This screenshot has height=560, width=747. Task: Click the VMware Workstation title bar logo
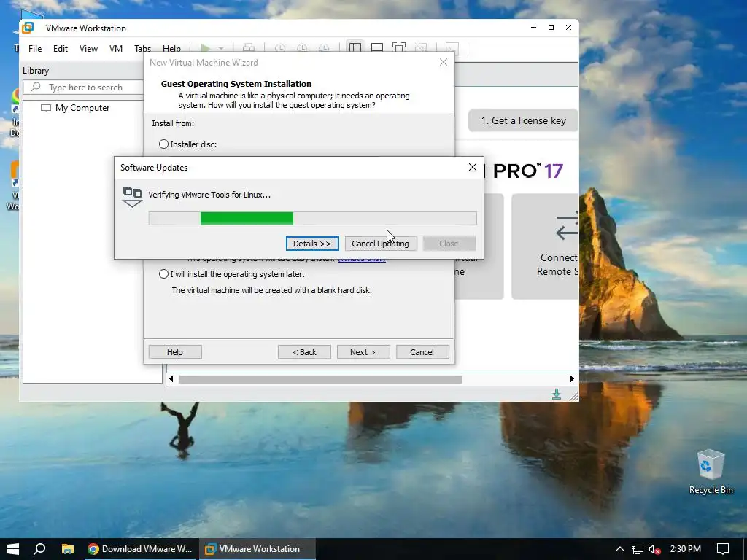click(28, 28)
